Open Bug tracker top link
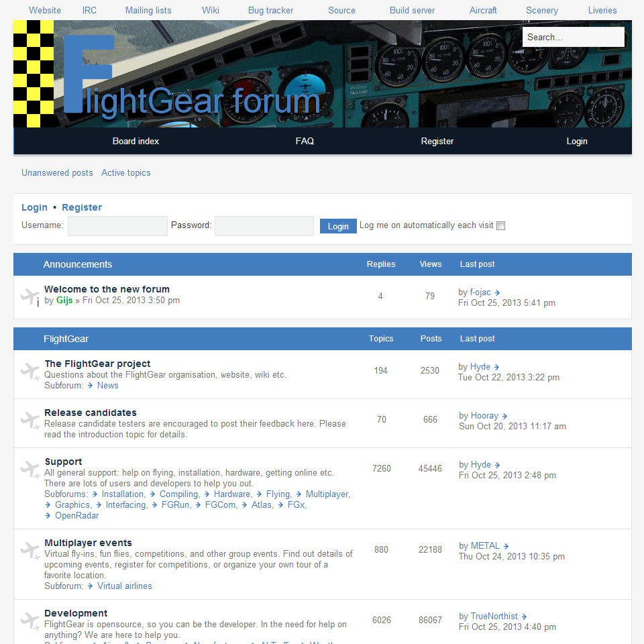 (x=270, y=10)
